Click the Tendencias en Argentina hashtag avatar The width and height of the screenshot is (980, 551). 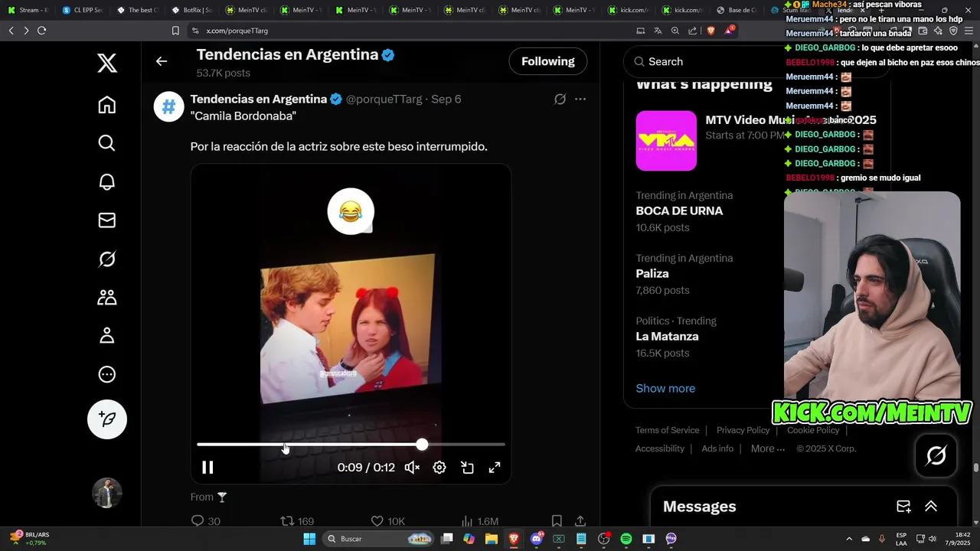pyautogui.click(x=169, y=106)
